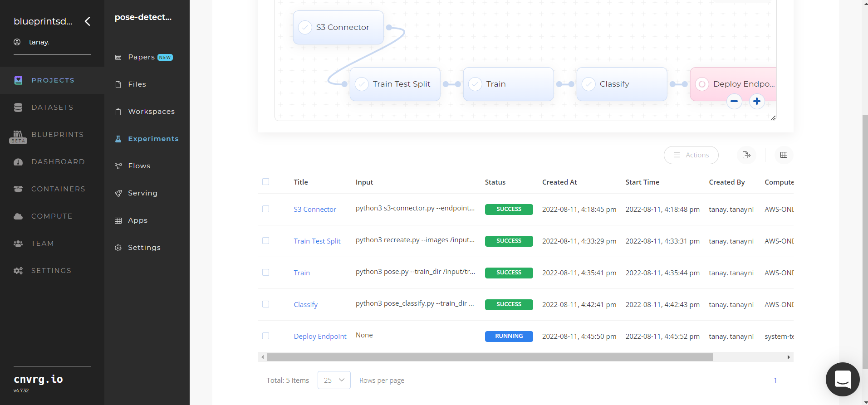Collapse sidebar with the left chevron arrow
868x405 pixels.
88,21
